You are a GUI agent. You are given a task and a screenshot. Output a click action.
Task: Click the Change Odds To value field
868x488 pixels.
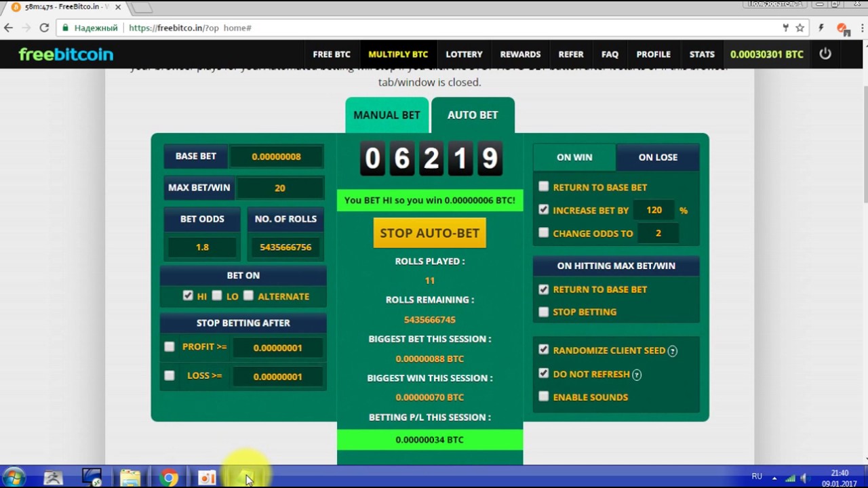click(x=658, y=233)
